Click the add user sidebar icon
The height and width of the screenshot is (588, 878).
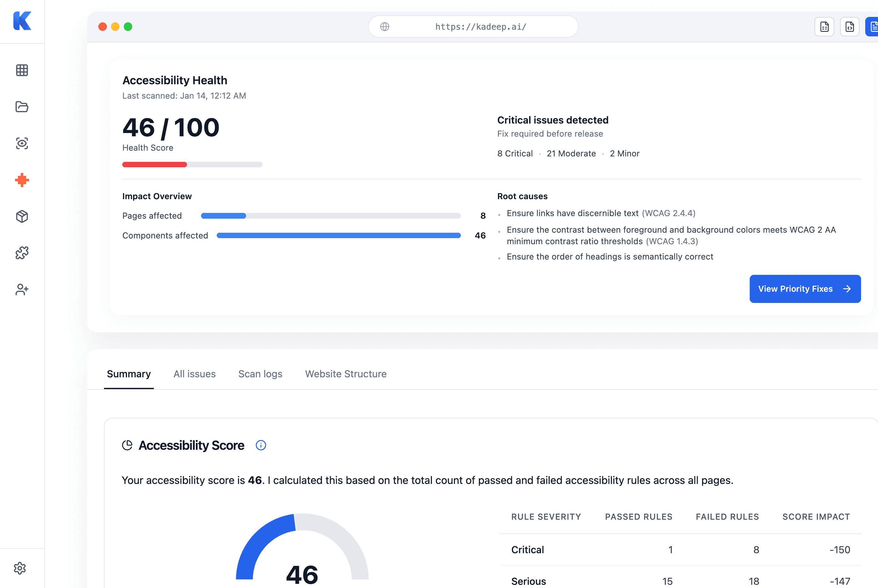click(x=22, y=290)
